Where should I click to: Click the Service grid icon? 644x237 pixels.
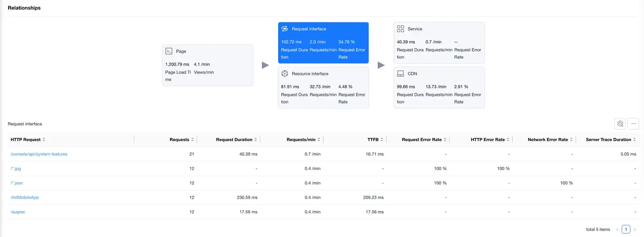click(400, 29)
